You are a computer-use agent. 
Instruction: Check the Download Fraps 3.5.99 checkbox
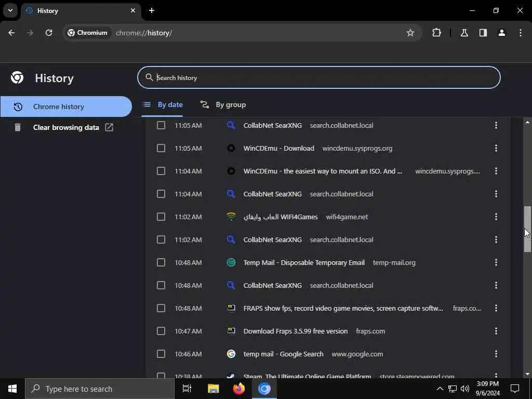pyautogui.click(x=161, y=331)
